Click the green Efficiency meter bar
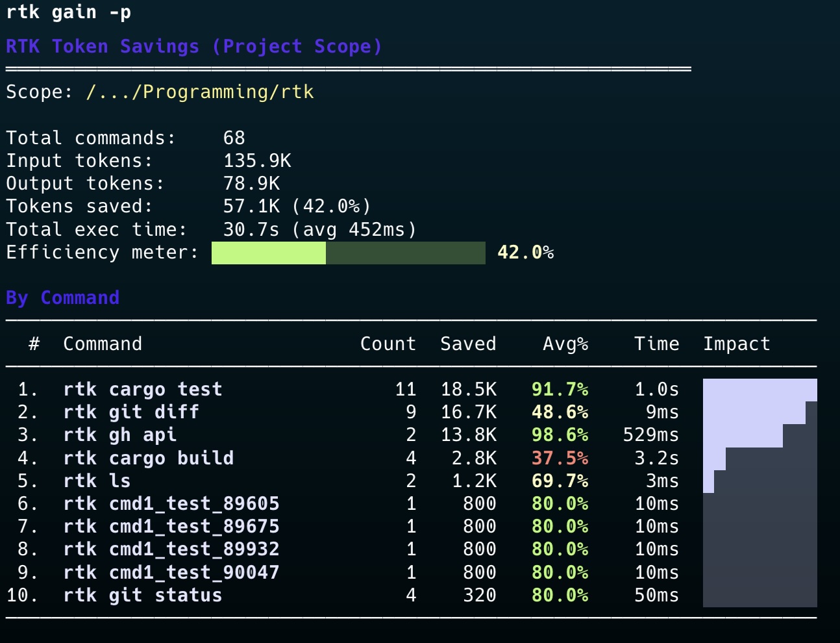Screen dimensions: 840x643 [x=269, y=253]
